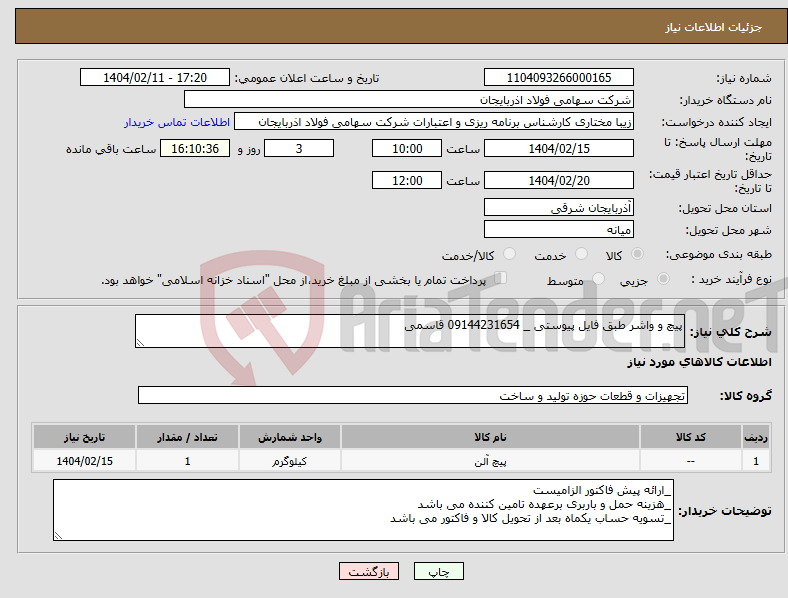Click the تعداد / مقدار column header
Screen dimensions: 788x598
(187, 437)
